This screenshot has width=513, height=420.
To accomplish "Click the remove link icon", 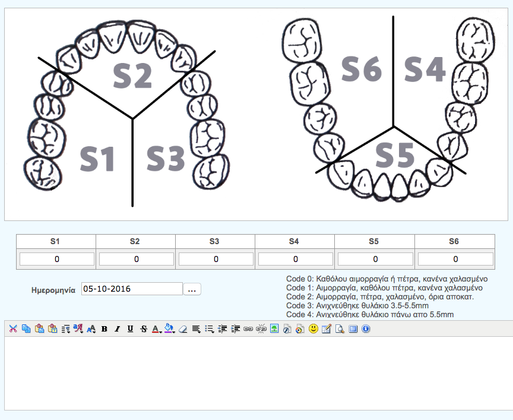I will click(261, 329).
